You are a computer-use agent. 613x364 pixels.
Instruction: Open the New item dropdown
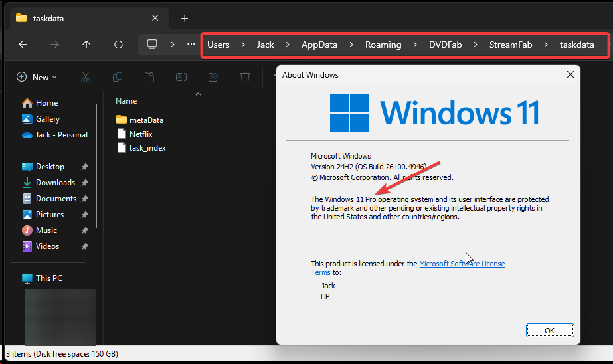point(37,77)
